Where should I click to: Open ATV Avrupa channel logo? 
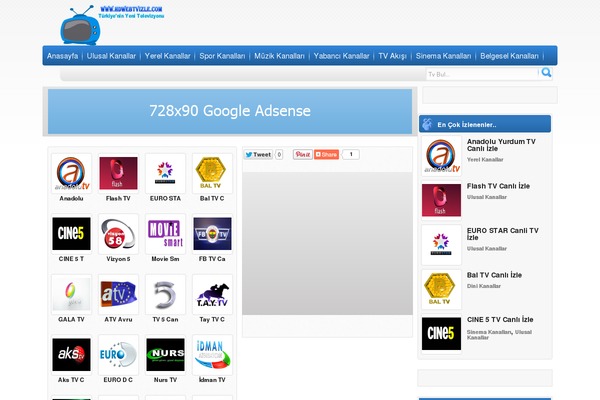(118, 294)
